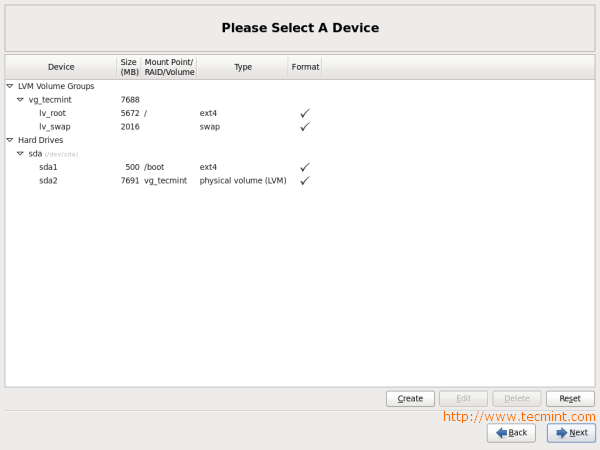Viewport: 600px width, 450px height.
Task: Toggle Format checkmark for lv_swap
Action: [x=305, y=127]
